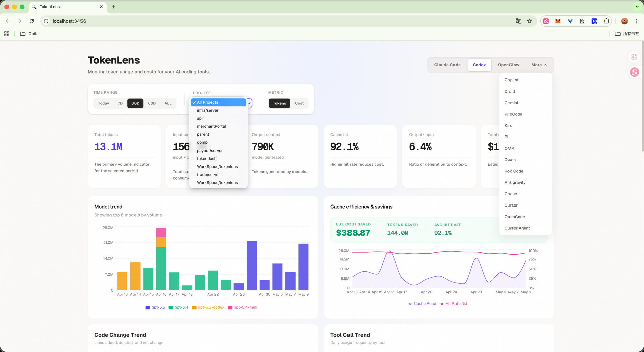Click the page's vertical scrollbar
This screenshot has width=644, height=352.
coord(642,97)
